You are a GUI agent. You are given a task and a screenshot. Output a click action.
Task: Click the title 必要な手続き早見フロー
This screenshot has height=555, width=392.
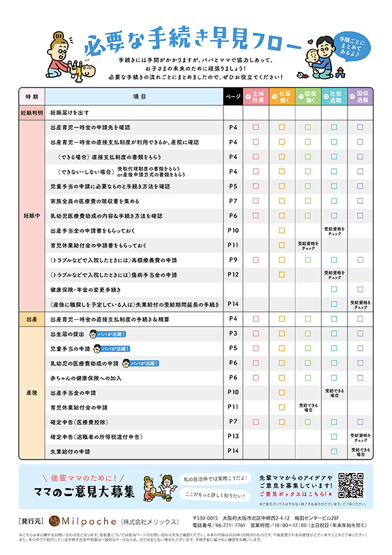pos(192,41)
